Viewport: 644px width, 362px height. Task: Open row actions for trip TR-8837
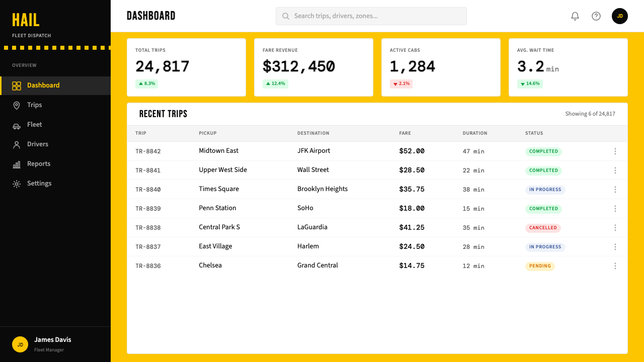click(x=615, y=247)
